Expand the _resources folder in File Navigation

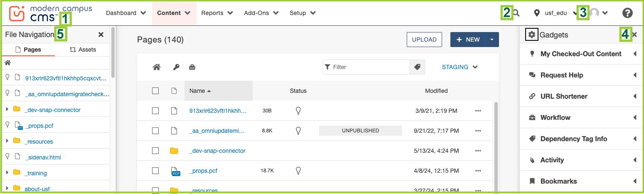click(x=7, y=142)
